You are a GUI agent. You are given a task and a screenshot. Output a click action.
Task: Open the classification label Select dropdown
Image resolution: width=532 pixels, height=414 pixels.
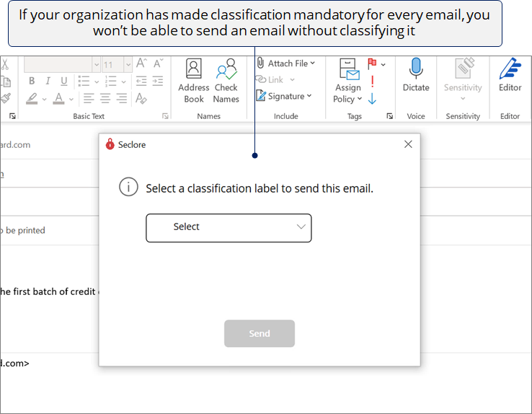point(229,227)
